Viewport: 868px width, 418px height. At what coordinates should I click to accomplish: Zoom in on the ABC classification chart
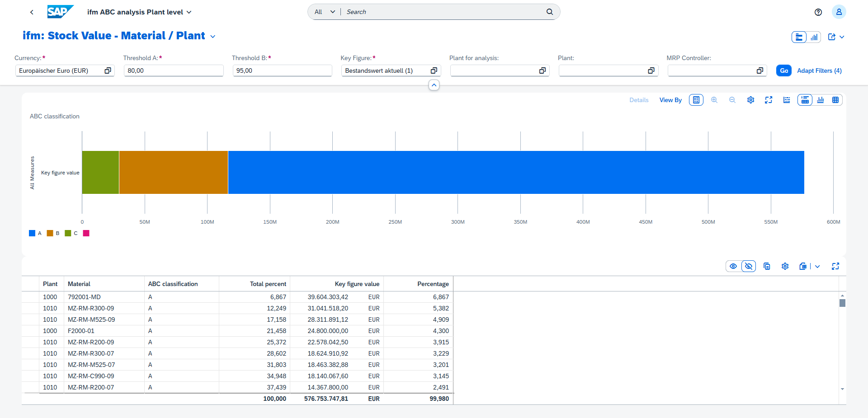click(x=714, y=100)
